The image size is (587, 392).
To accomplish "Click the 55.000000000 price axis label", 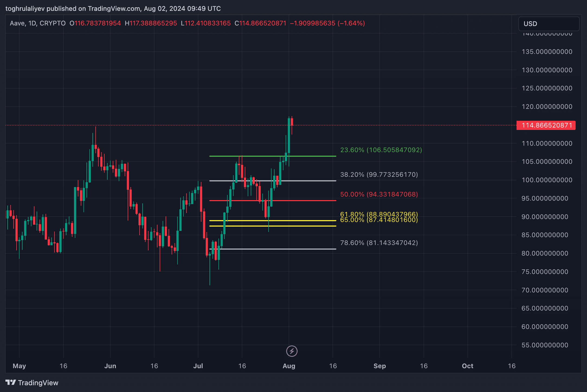I will point(545,345).
